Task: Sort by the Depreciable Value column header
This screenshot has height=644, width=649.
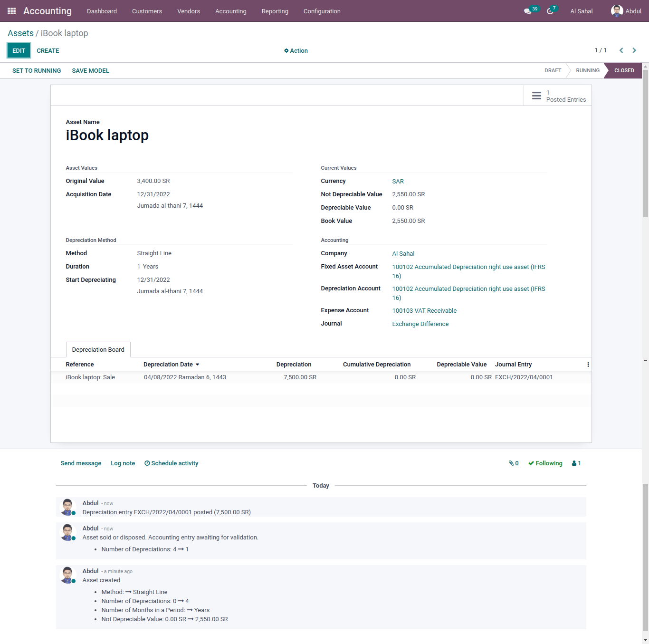Action: click(x=462, y=365)
